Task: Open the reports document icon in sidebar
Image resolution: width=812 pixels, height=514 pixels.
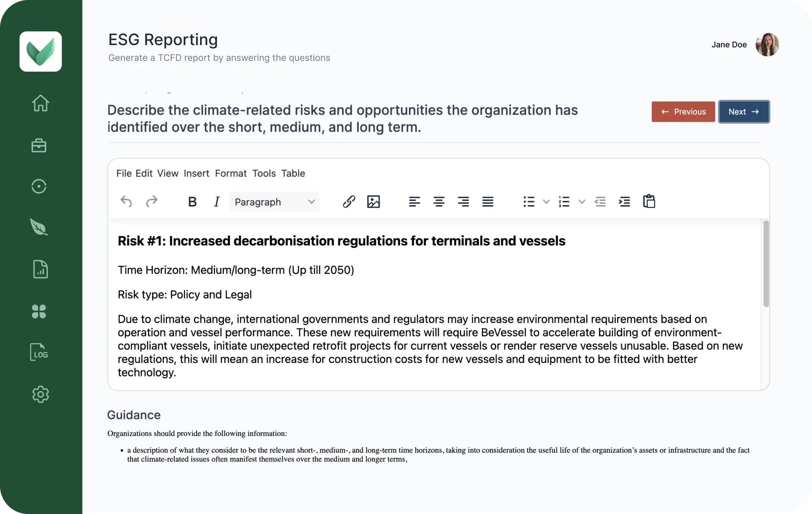Action: click(41, 269)
